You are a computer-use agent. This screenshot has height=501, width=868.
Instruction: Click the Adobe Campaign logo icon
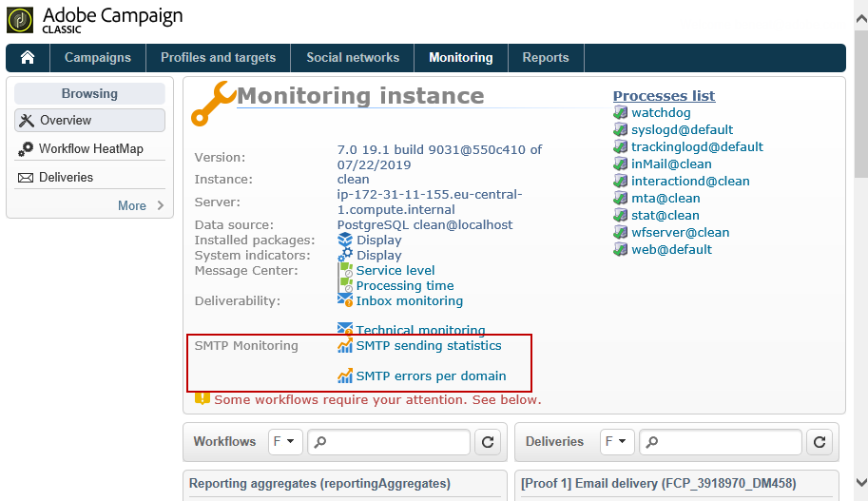[x=20, y=20]
